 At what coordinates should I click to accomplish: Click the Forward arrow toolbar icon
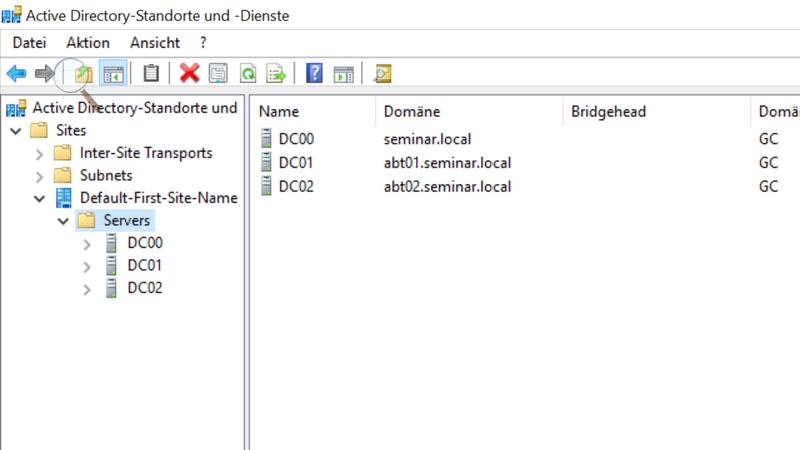[x=44, y=73]
